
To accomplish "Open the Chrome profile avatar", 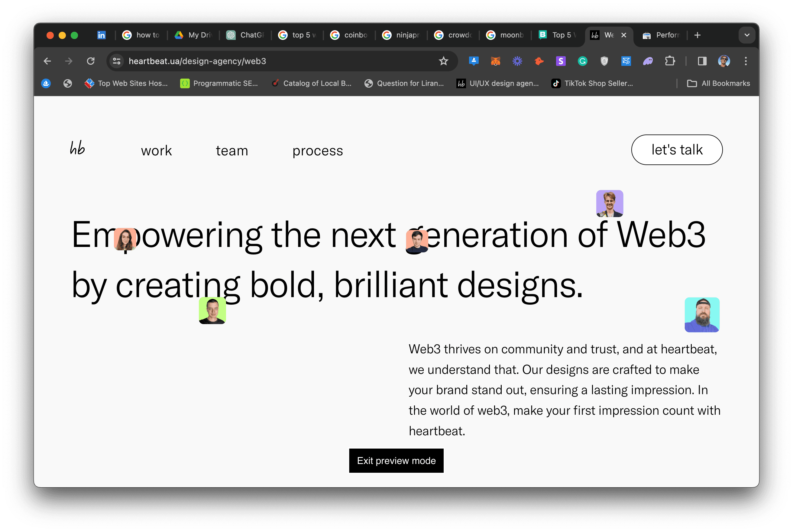I will 724,61.
